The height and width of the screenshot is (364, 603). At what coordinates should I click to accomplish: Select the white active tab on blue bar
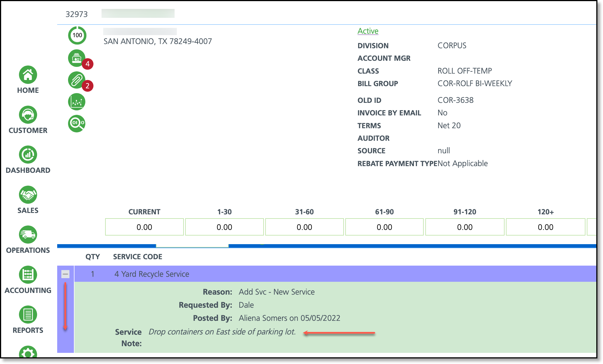(x=192, y=245)
